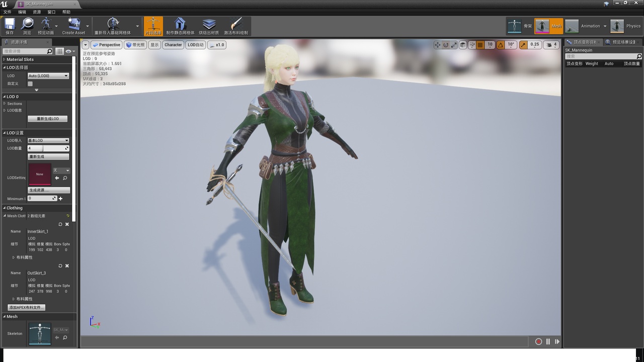Click the 添加APEX布料文件 button
This screenshot has width=644, height=362.
[27, 307]
